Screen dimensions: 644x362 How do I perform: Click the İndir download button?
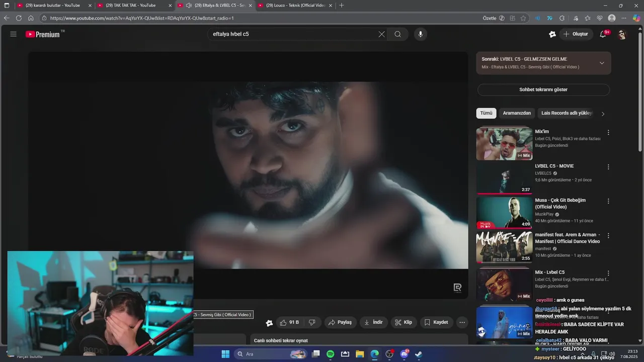pos(373,322)
